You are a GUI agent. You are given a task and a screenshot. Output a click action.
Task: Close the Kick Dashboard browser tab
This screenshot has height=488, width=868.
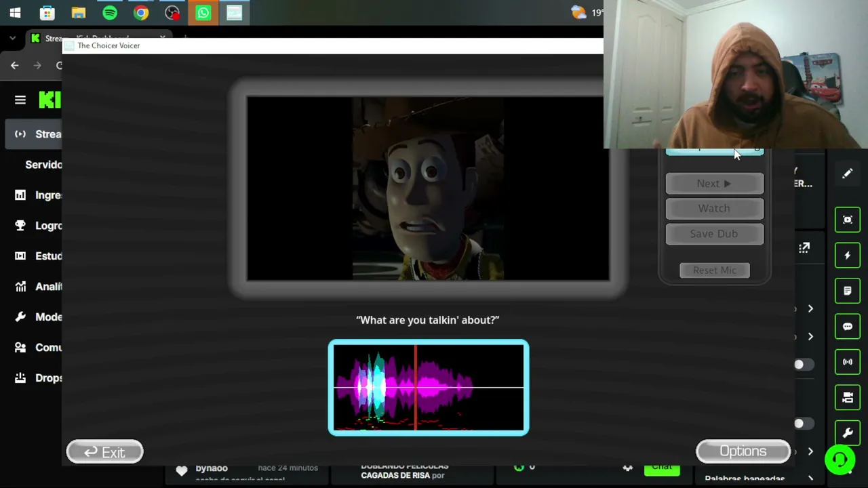click(x=163, y=38)
